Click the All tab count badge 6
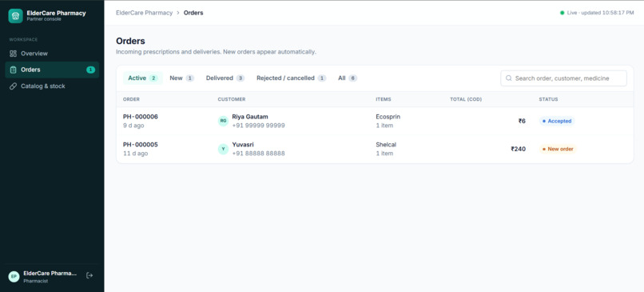Screen dimensions: 644x292 [353, 78]
